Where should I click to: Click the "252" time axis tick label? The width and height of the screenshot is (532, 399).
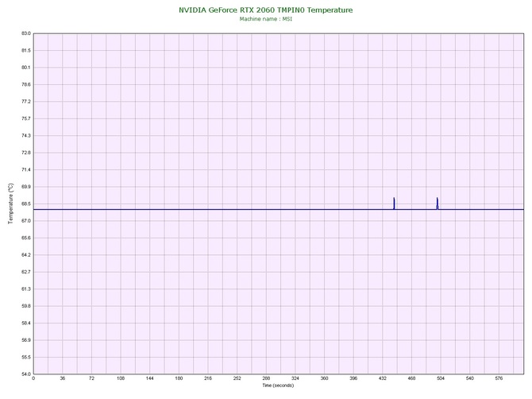pyautogui.click(x=237, y=378)
